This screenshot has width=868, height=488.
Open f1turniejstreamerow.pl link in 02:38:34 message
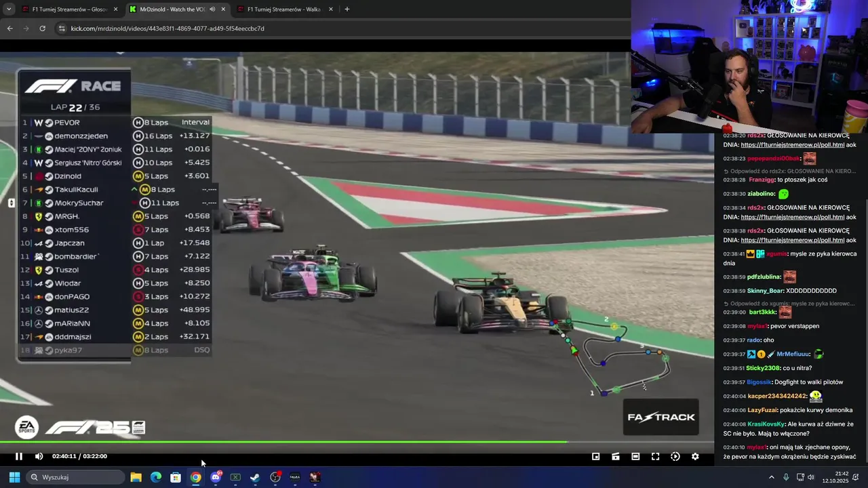pyautogui.click(x=792, y=218)
